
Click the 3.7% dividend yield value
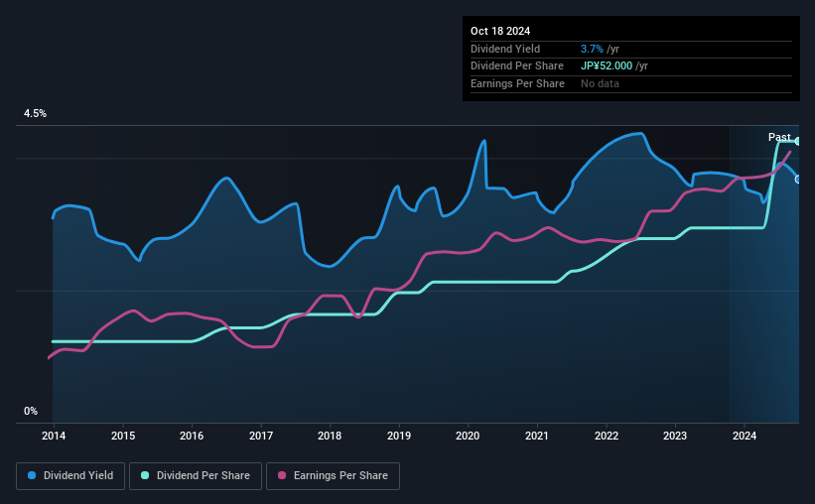coord(592,49)
